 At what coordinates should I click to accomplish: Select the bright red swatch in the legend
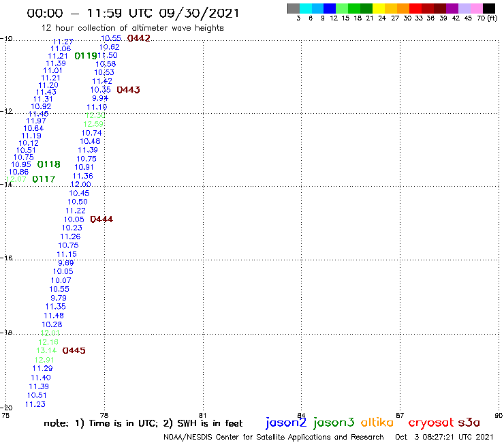pyautogui.click(x=415, y=8)
